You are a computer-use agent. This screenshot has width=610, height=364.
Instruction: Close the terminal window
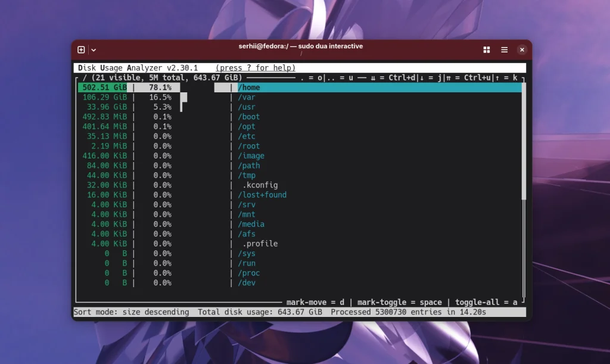pyautogui.click(x=522, y=50)
